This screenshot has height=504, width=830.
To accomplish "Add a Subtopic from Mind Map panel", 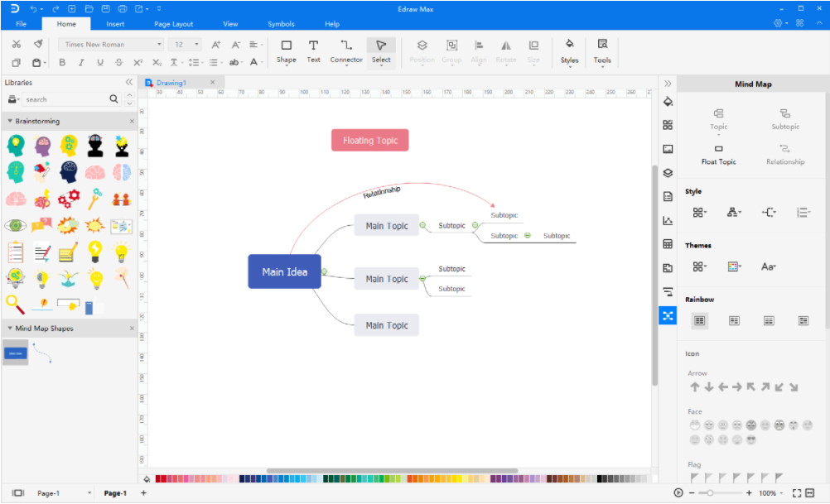I will point(784,118).
